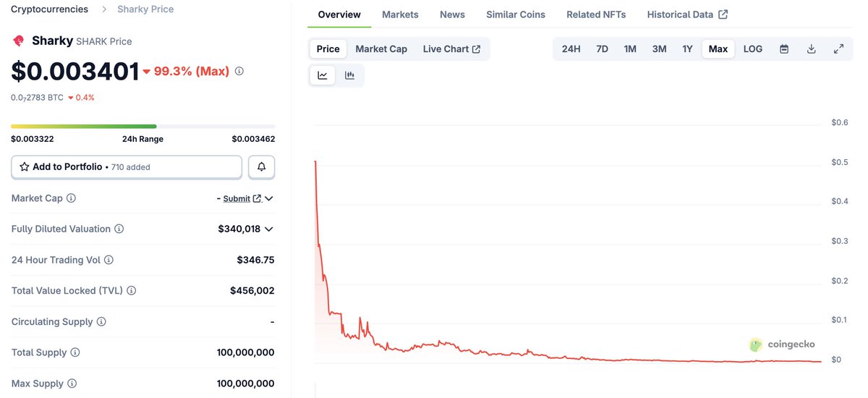
Task: Click info icon next to Market Cap
Action: [x=72, y=198]
